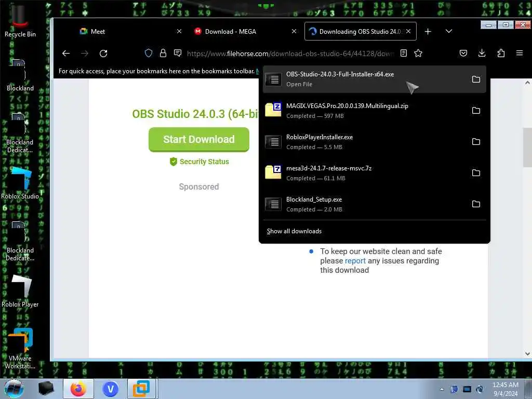Click VMware icon in the taskbar

pyautogui.click(x=141, y=389)
